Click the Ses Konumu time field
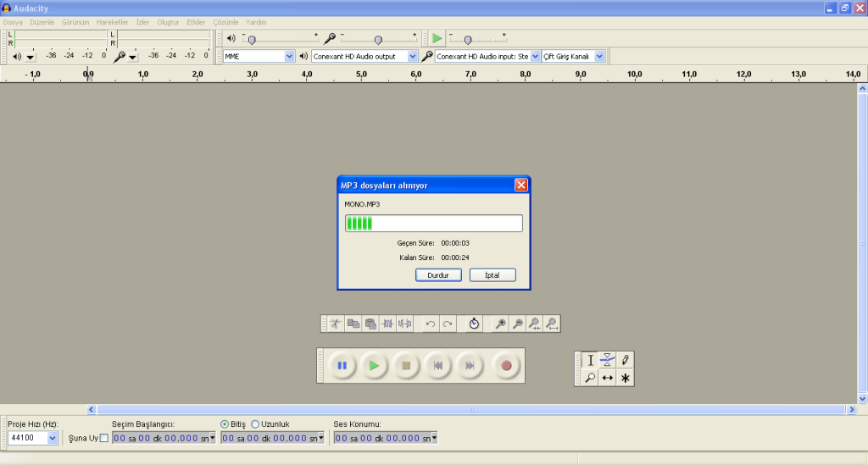The width and height of the screenshot is (868, 465). [x=386, y=438]
